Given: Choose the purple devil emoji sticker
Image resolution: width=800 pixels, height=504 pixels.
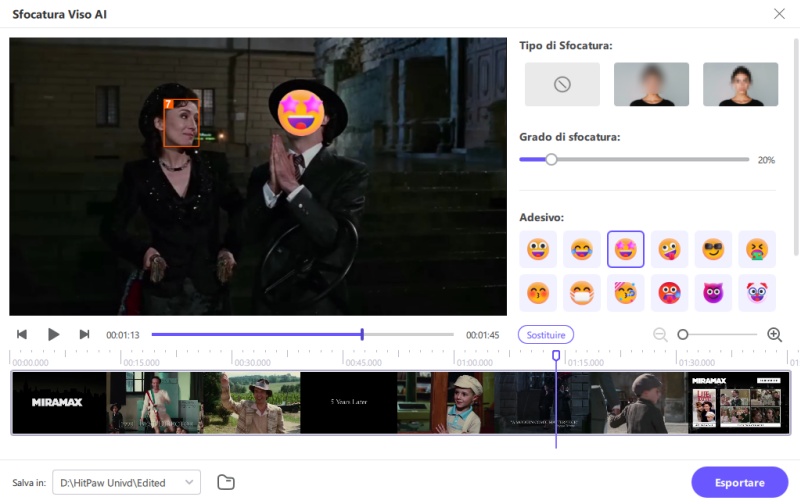Looking at the screenshot, I should coord(713,293).
